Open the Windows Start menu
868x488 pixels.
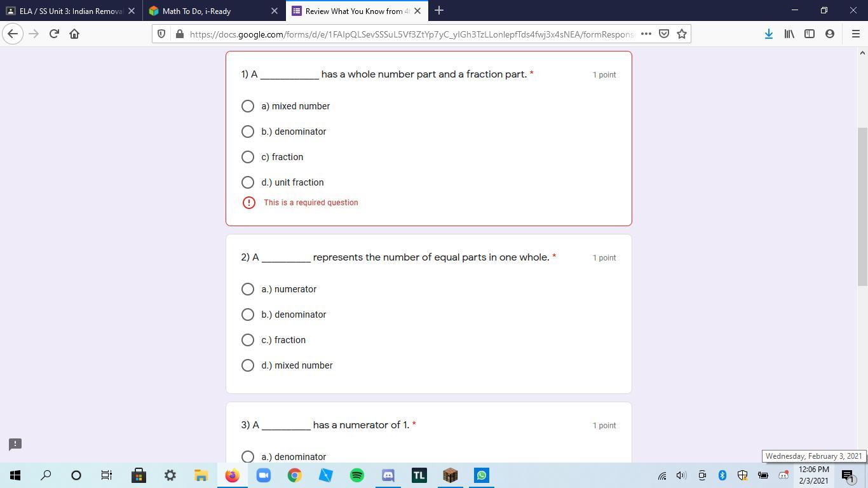pos(15,475)
